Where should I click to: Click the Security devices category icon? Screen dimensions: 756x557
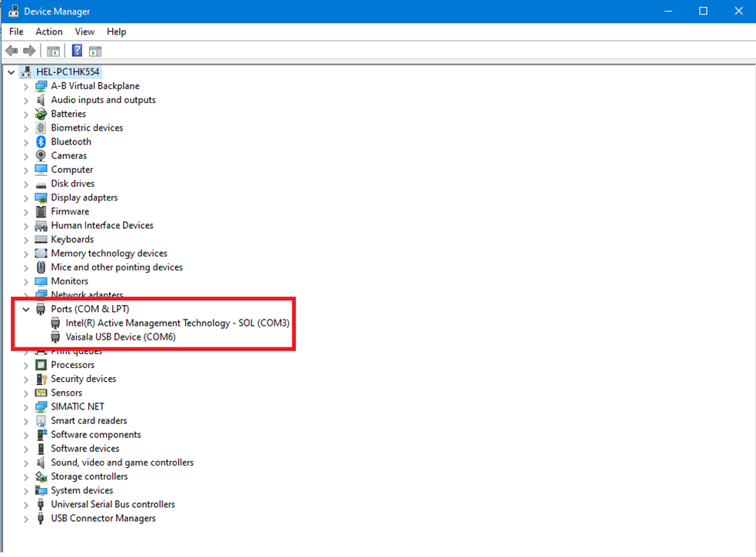click(41, 380)
